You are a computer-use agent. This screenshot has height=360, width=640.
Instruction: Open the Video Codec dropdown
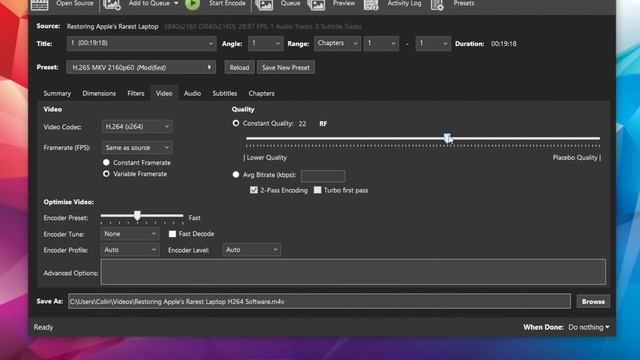tap(137, 127)
